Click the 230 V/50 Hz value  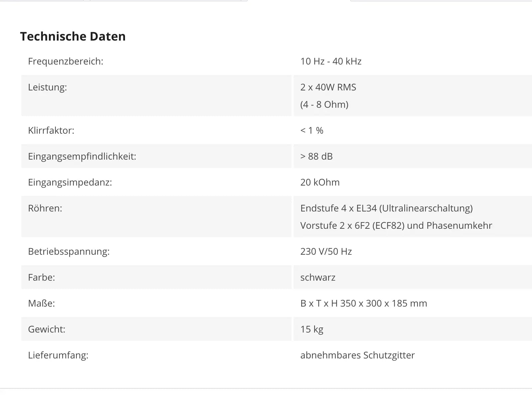326,251
